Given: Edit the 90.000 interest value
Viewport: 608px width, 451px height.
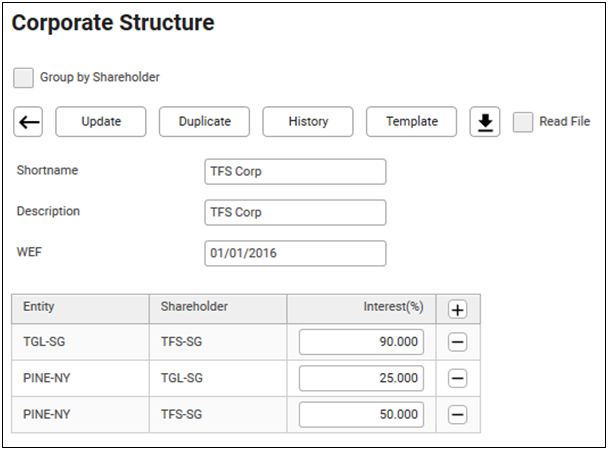Looking at the screenshot, I should 361,343.
